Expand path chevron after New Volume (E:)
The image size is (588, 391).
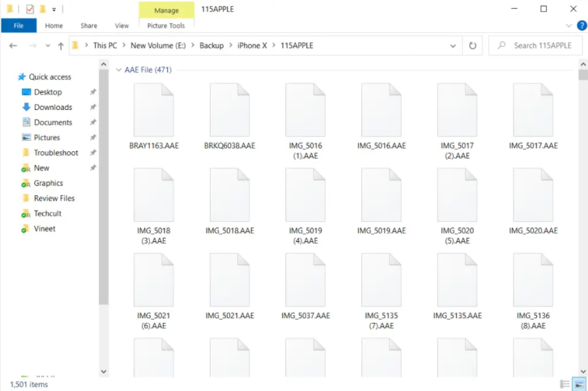click(193, 45)
